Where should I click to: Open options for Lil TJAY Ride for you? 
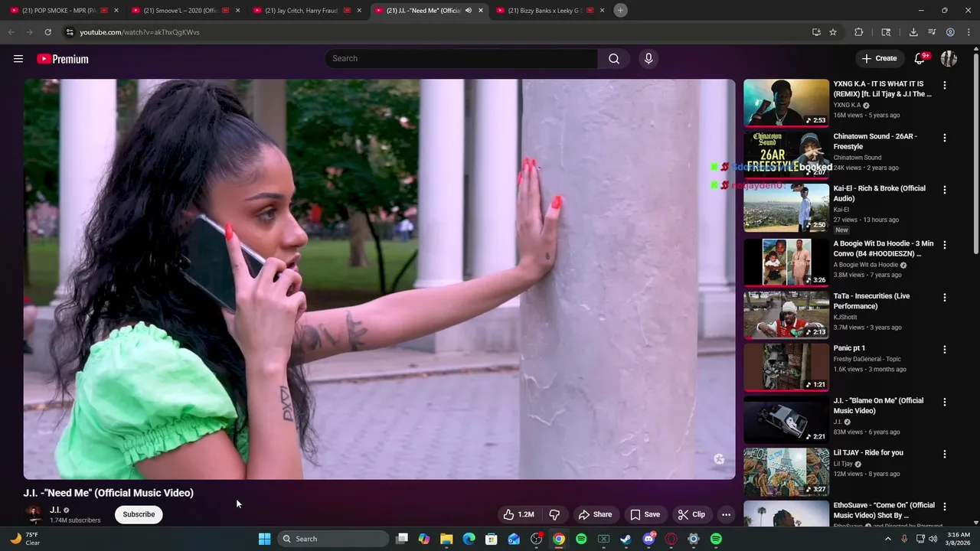coord(944,454)
